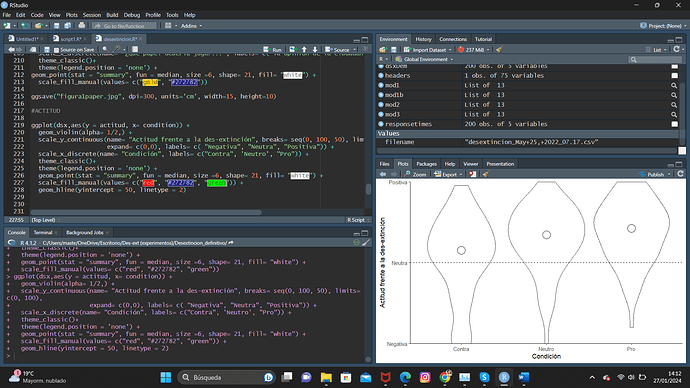Open the Global Environment selector

point(424,59)
